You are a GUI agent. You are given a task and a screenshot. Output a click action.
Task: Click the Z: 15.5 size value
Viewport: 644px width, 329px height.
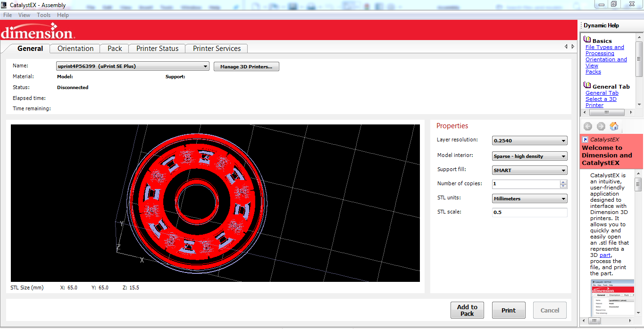click(x=131, y=288)
